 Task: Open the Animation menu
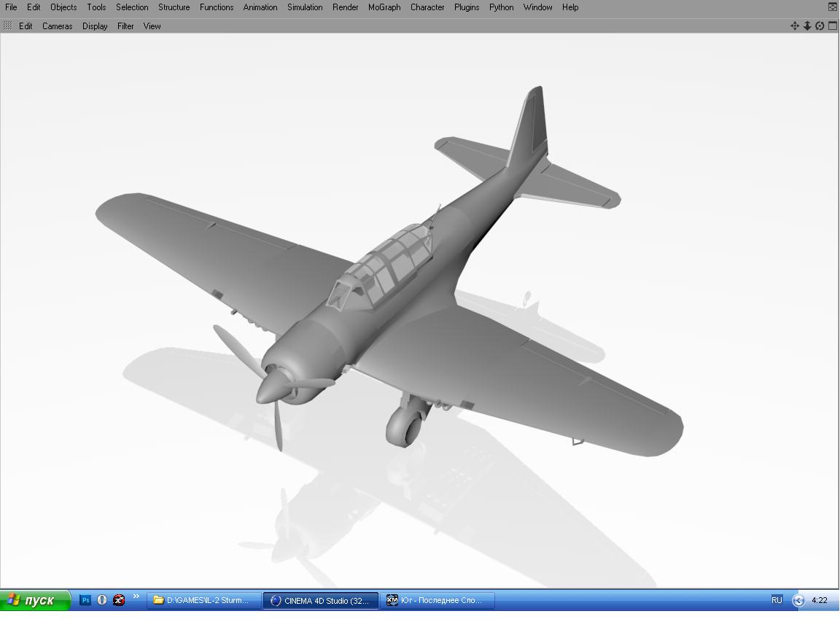coord(260,7)
